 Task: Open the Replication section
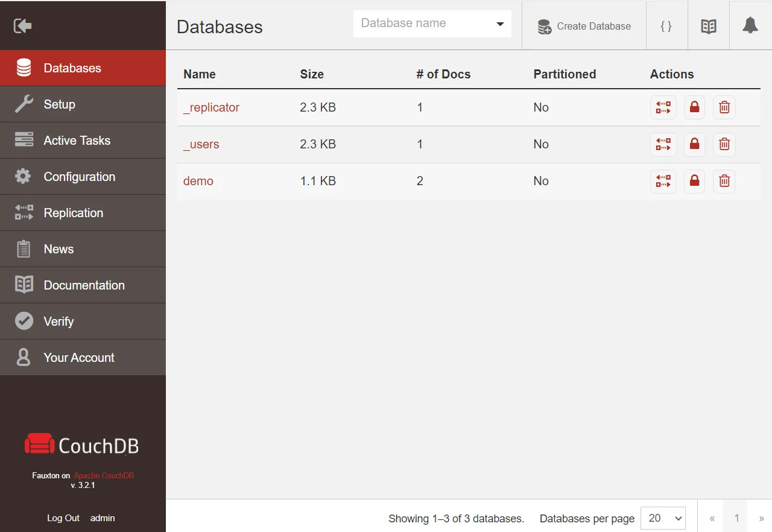point(83,213)
